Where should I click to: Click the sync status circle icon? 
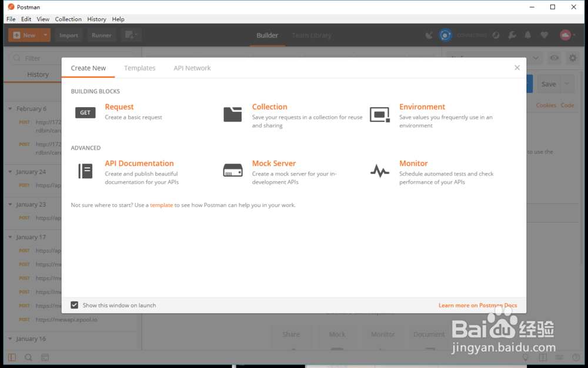(x=445, y=35)
